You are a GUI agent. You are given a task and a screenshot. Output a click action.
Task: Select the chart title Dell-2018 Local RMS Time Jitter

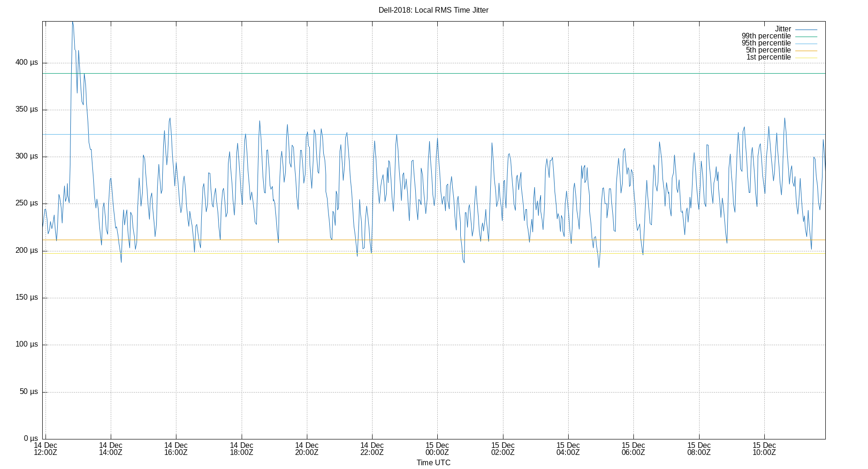[x=434, y=10]
